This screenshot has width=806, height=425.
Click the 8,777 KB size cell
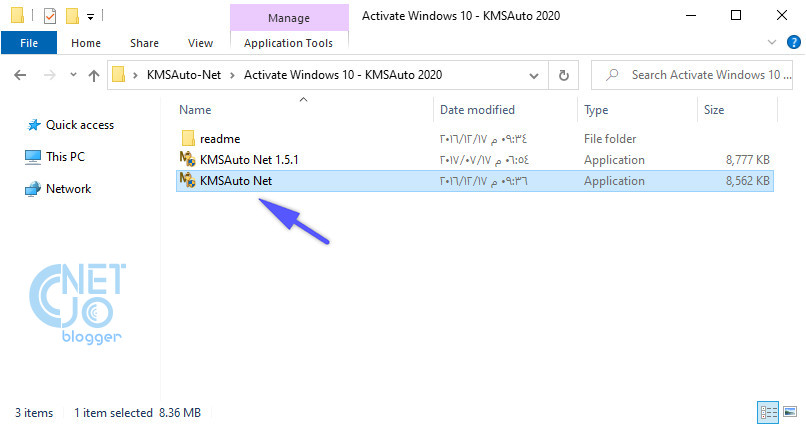click(747, 160)
